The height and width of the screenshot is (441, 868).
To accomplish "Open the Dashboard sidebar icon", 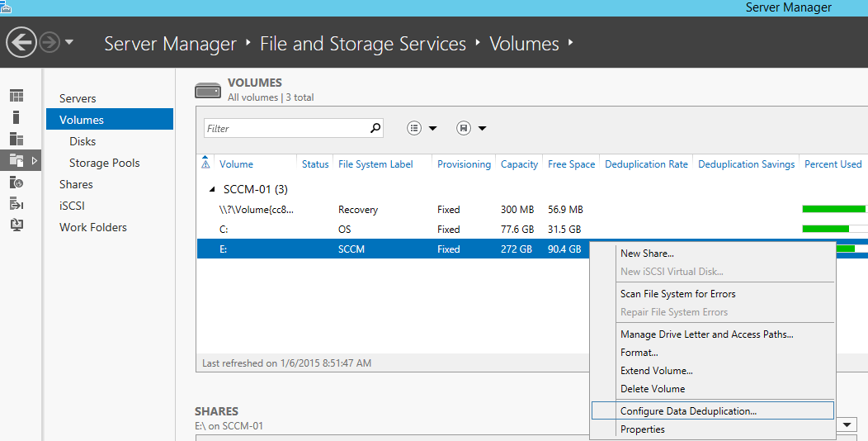I will [x=17, y=97].
